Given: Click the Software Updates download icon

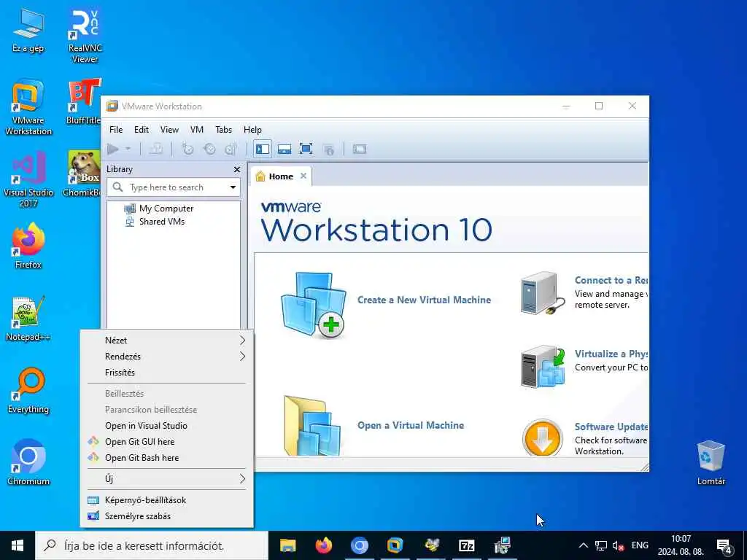Looking at the screenshot, I should tap(543, 437).
